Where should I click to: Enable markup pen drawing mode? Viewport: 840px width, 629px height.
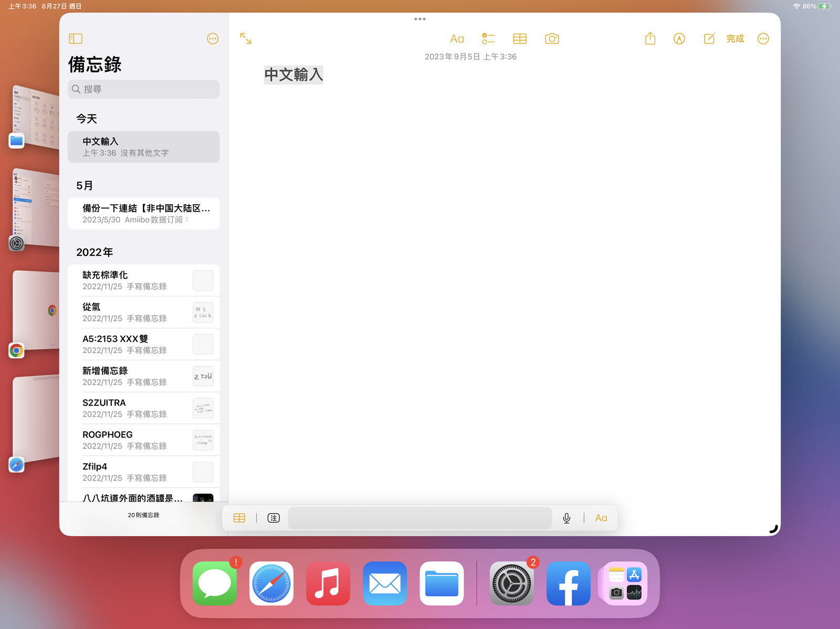click(679, 39)
